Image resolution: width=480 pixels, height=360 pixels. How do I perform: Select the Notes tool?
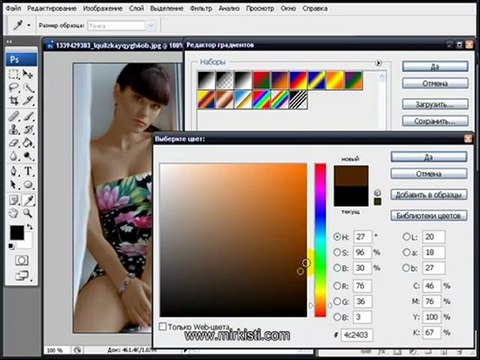coord(14,200)
